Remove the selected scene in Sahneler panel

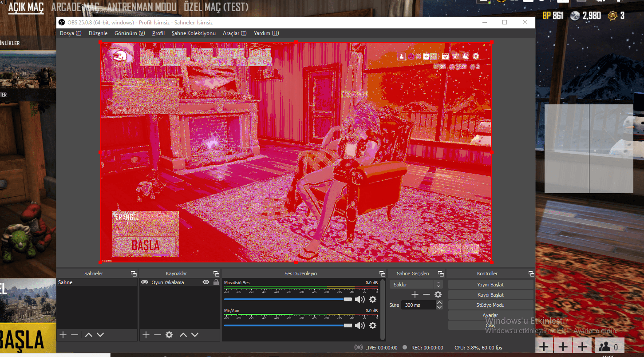pyautogui.click(x=75, y=335)
